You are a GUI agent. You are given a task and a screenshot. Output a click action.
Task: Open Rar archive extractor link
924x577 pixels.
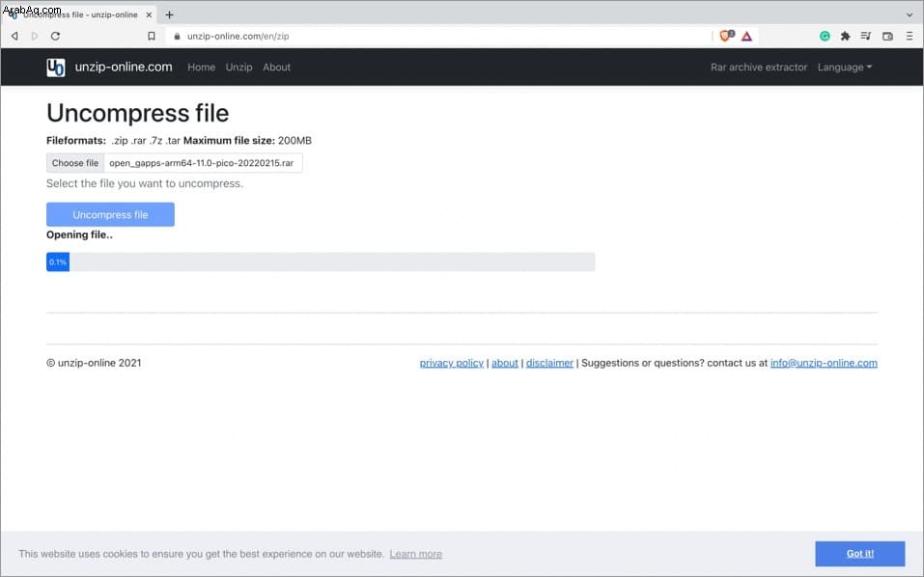[x=758, y=68]
